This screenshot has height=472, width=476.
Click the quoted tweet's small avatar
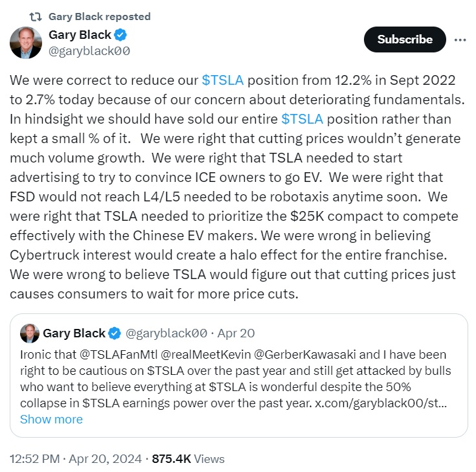tap(29, 333)
